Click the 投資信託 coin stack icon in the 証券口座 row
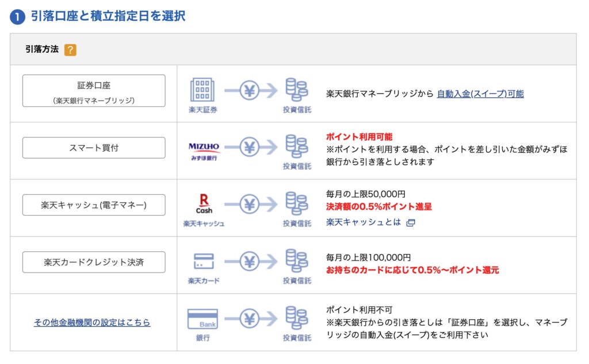Screen dimensions: 589x364 (x=297, y=90)
